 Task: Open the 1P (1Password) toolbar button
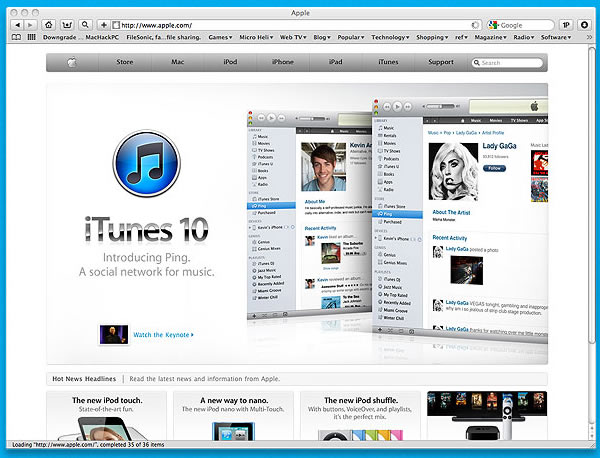click(566, 25)
